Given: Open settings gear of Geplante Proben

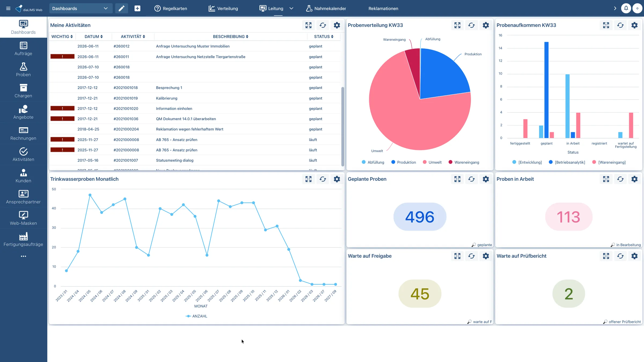Looking at the screenshot, I should (486, 179).
